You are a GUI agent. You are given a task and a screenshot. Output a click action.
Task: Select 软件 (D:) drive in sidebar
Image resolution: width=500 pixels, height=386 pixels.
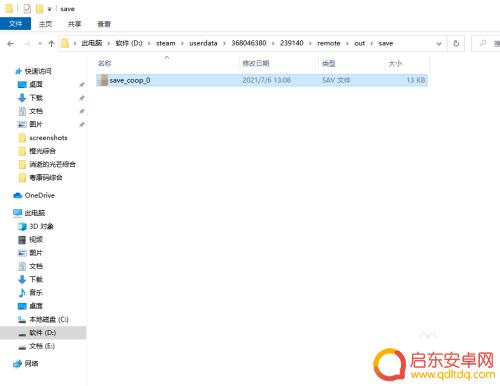[x=42, y=333]
